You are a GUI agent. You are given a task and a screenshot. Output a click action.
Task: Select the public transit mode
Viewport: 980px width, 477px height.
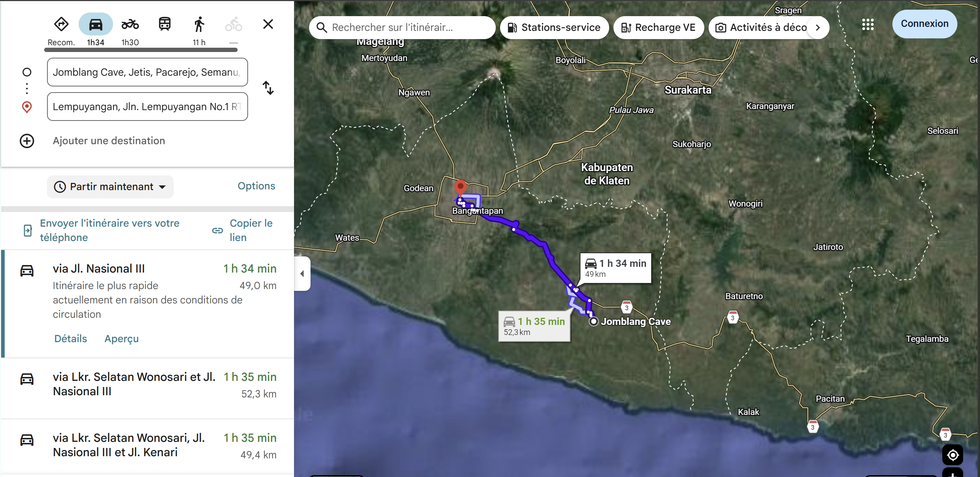pyautogui.click(x=164, y=24)
